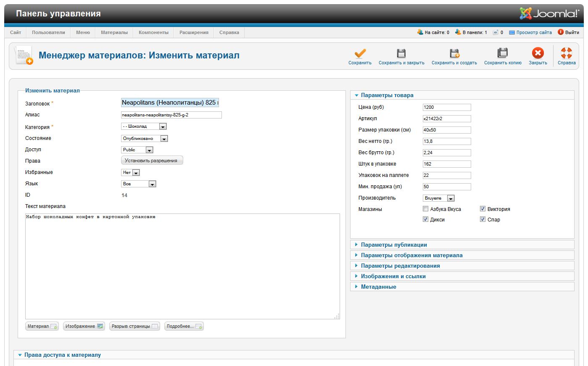This screenshot has width=588, height=366.
Task: Open the Избранные dropdown showing Нет
Action: click(x=130, y=173)
